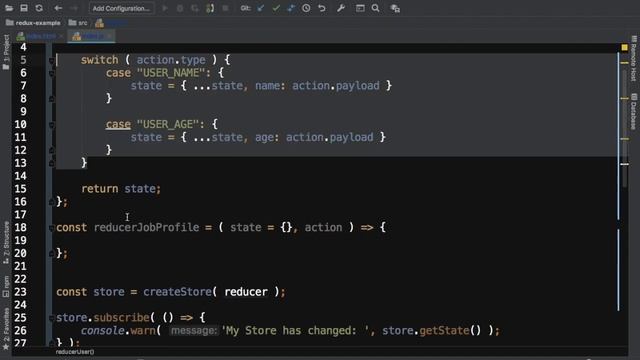The width and height of the screenshot is (640, 360).
Task: Click action.type in the switch statement
Action: point(171,60)
